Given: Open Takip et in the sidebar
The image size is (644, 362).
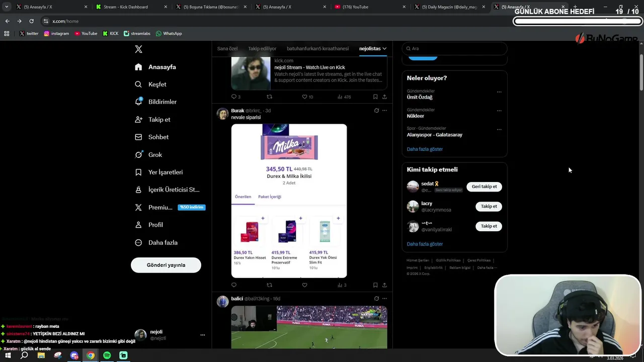Looking at the screenshot, I should [152, 120].
